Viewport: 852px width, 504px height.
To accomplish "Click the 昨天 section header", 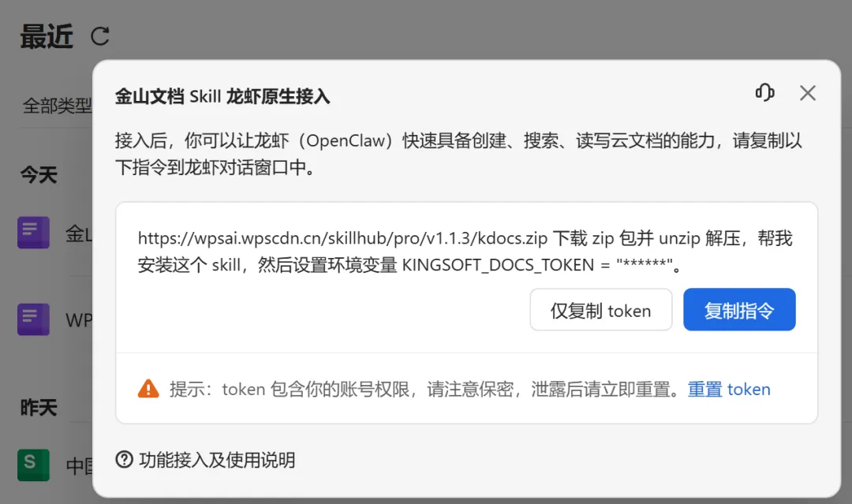I will point(39,407).
